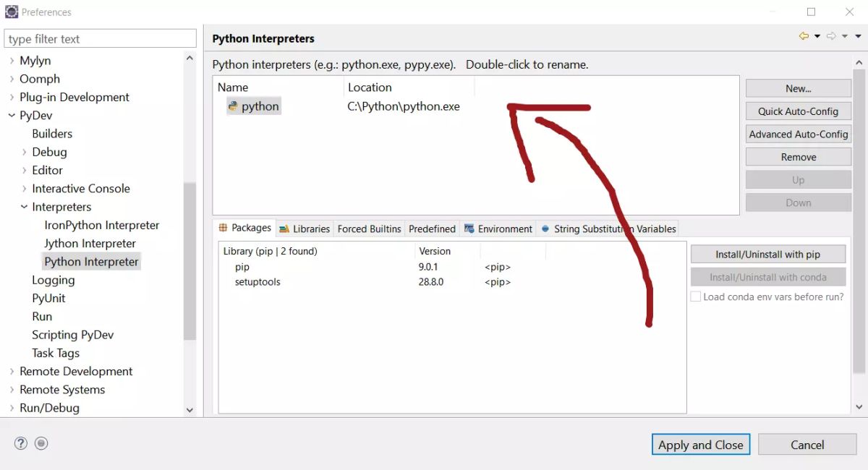Click the forward navigation arrow icon

click(831, 36)
